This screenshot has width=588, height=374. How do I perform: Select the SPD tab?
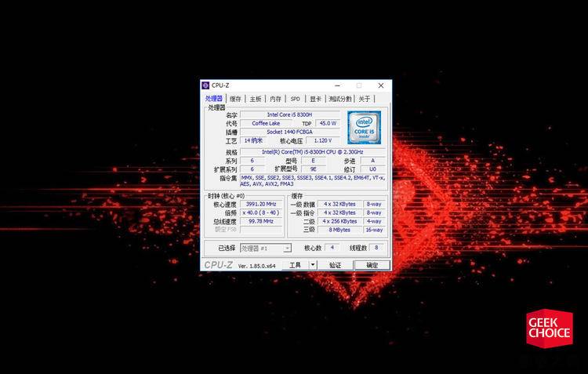pyautogui.click(x=295, y=99)
